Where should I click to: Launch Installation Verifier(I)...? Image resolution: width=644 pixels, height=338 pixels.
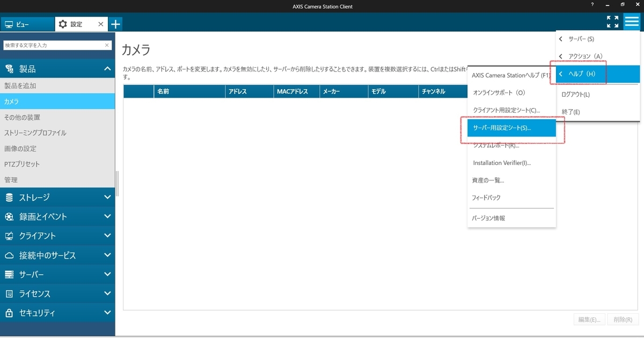511,163
